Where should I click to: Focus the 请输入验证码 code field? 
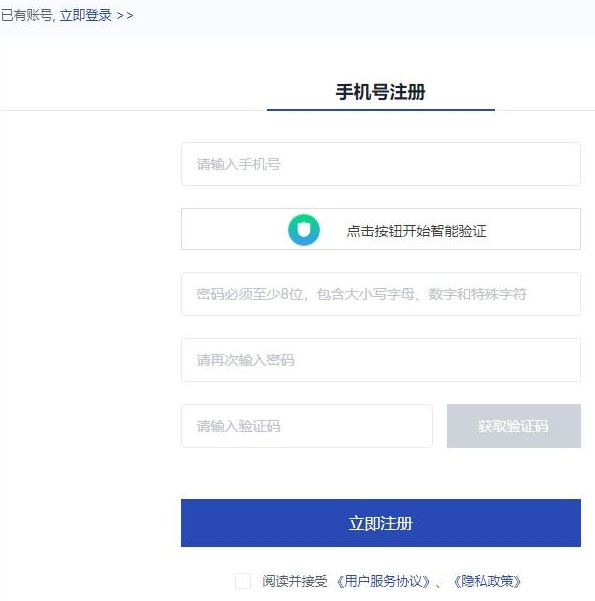307,426
